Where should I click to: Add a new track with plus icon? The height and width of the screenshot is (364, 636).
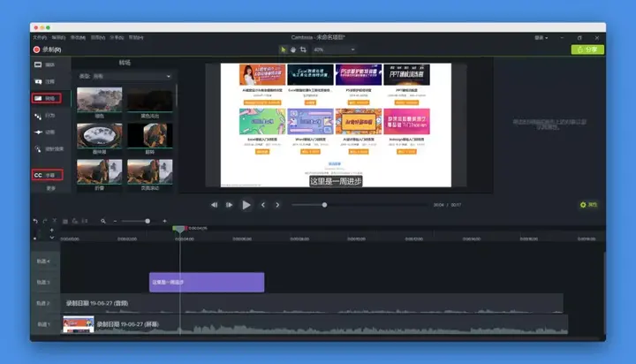[x=51, y=230]
